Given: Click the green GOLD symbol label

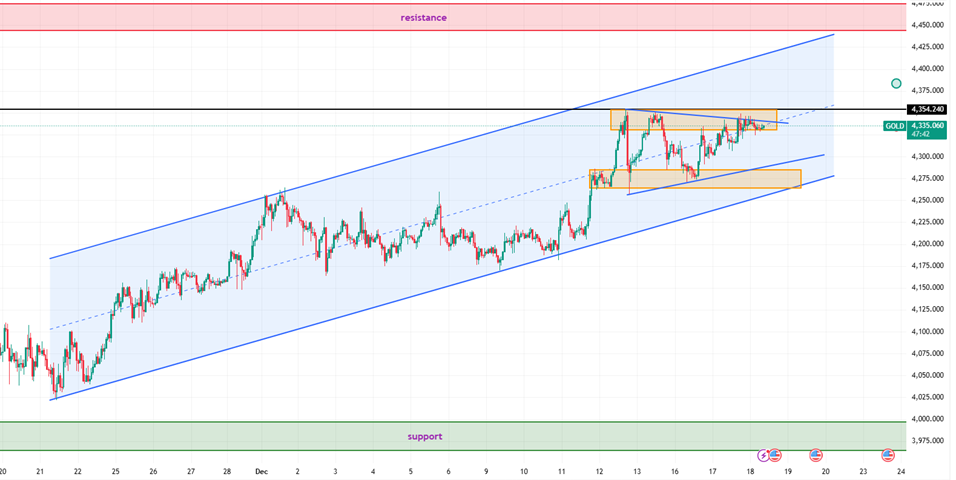Looking at the screenshot, I should [895, 126].
